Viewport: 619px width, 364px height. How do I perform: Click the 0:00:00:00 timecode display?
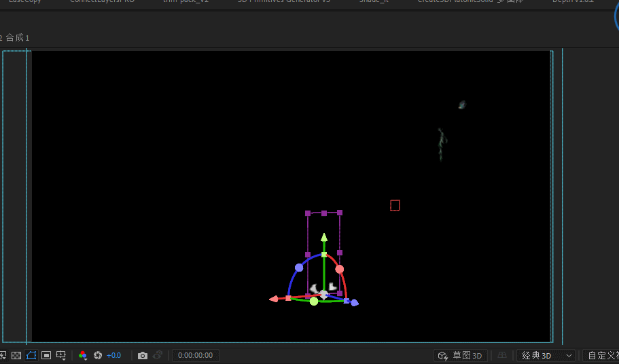[196, 355]
